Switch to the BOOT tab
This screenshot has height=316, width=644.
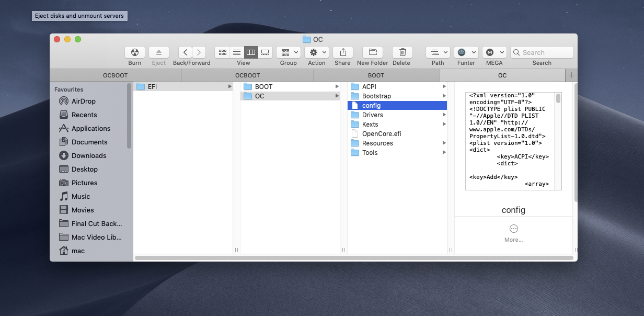376,75
